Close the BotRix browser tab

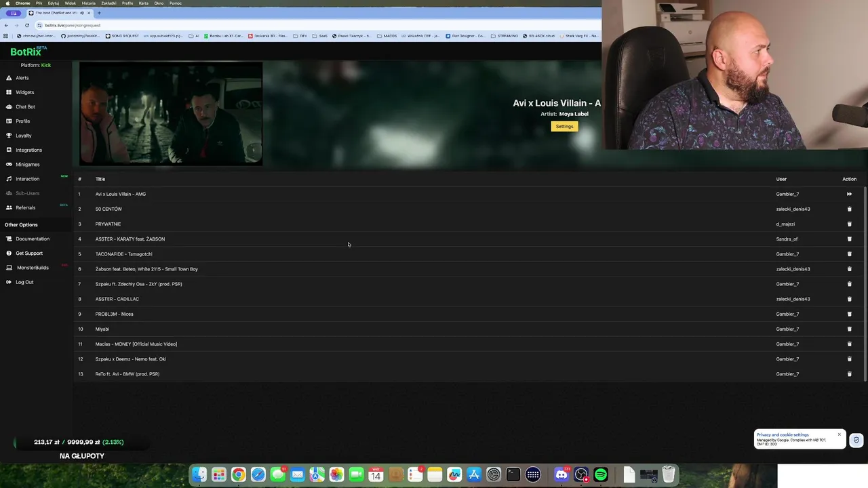point(88,13)
